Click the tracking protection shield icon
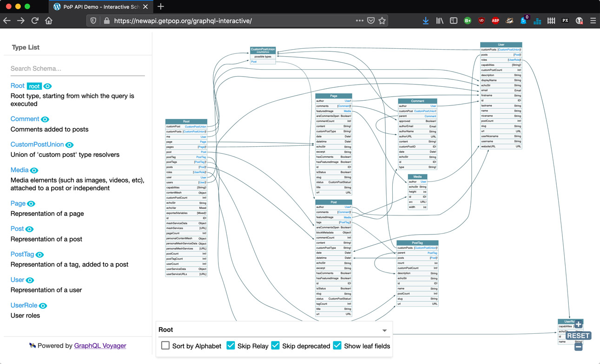This screenshot has height=364, width=600. [93, 21]
